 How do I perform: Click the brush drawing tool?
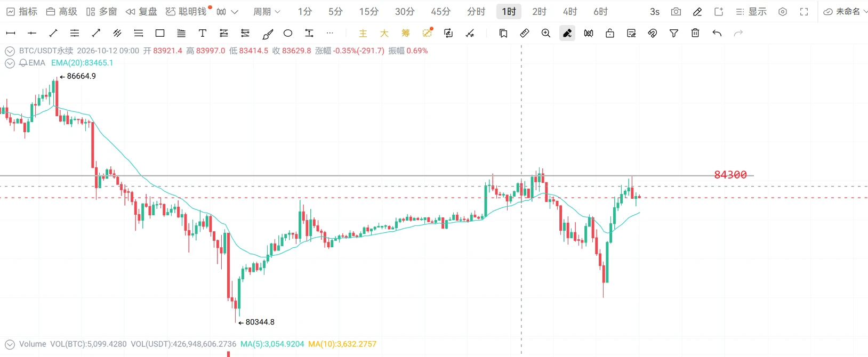(268, 34)
